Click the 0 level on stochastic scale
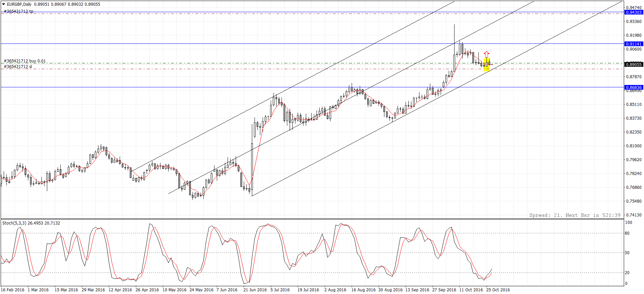 [x=626, y=284]
